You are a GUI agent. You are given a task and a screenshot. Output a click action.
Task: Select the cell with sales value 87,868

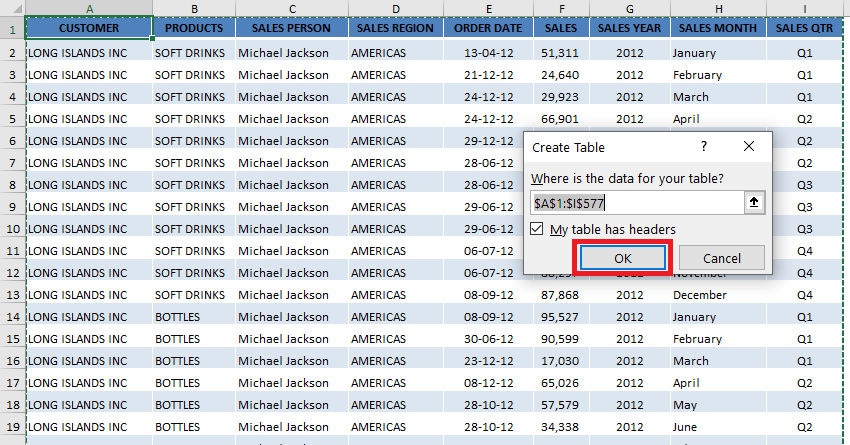pyautogui.click(x=561, y=295)
